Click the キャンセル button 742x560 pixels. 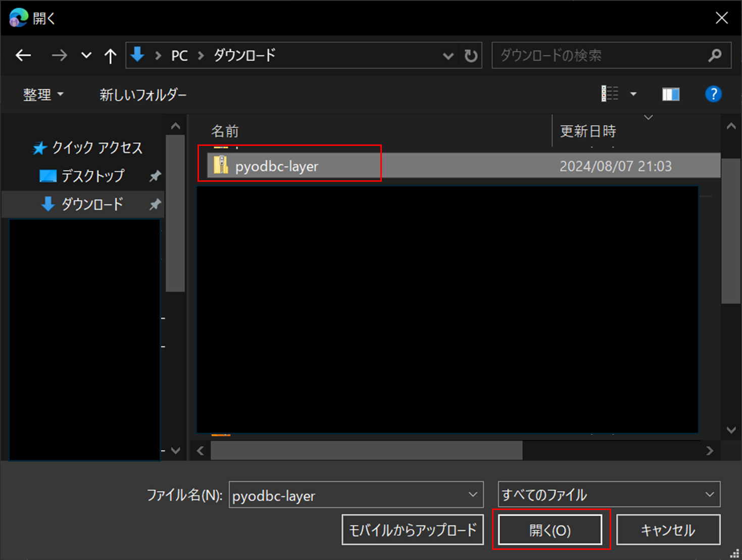click(x=668, y=530)
